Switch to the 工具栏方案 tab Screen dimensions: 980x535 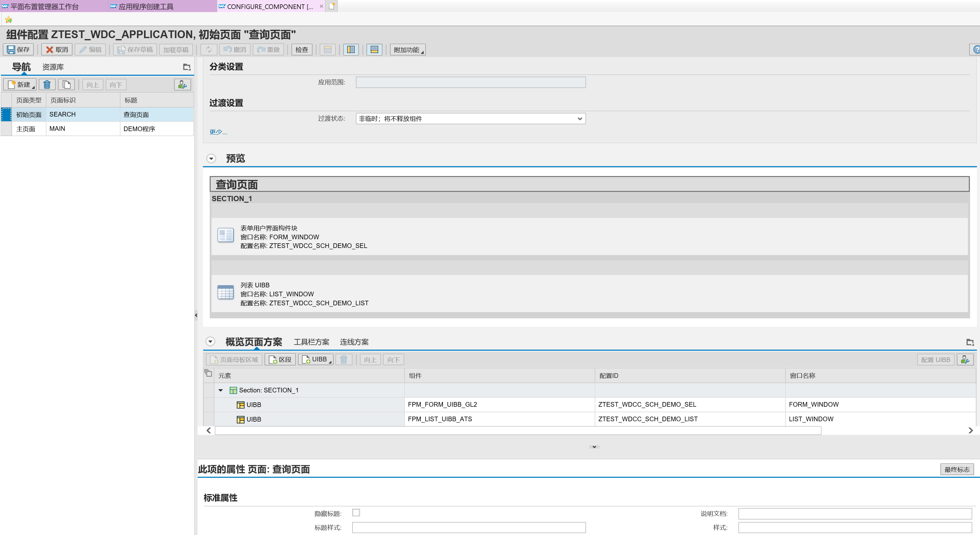pos(311,342)
